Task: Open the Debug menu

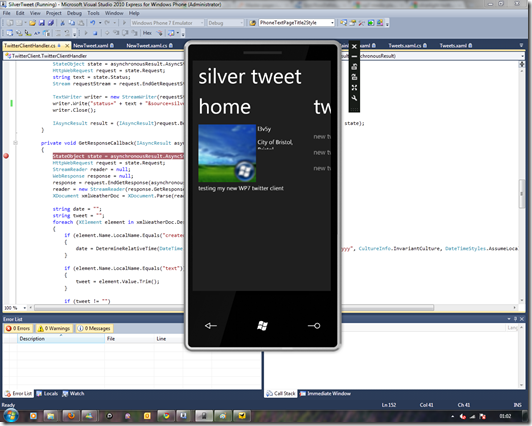Action: click(x=74, y=13)
